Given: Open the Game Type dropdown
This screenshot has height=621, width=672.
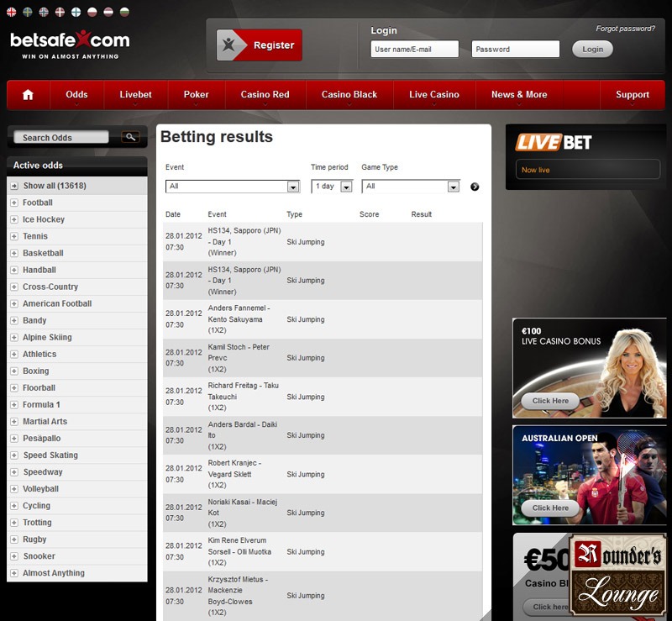Looking at the screenshot, I should (x=411, y=187).
